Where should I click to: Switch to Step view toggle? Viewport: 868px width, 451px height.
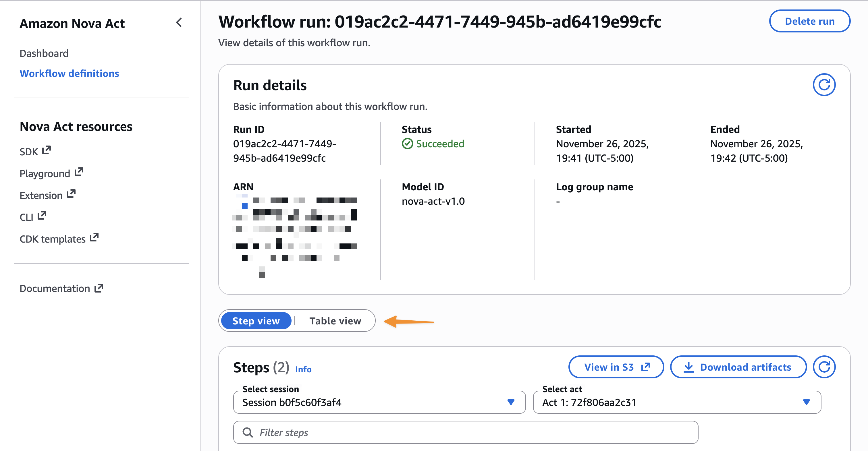(256, 321)
